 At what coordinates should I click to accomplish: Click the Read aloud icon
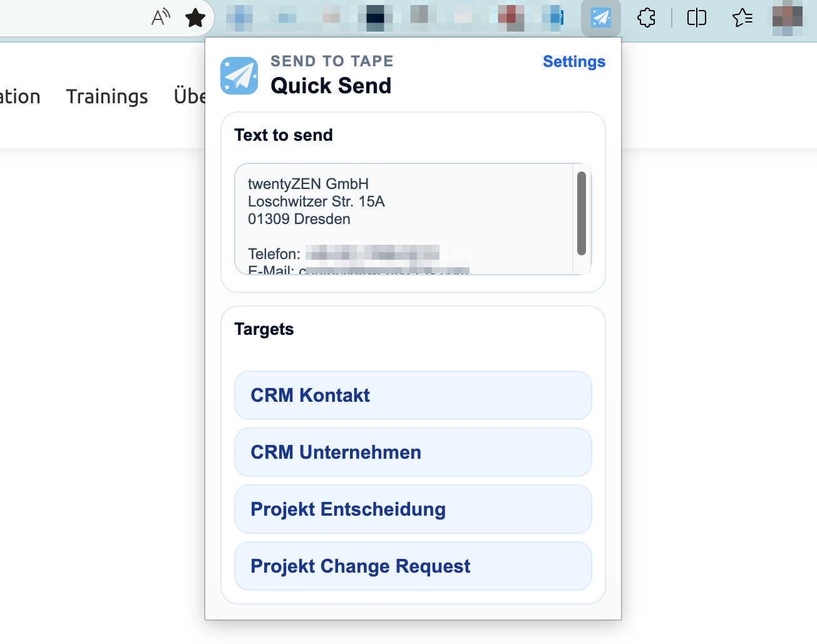pos(161,18)
